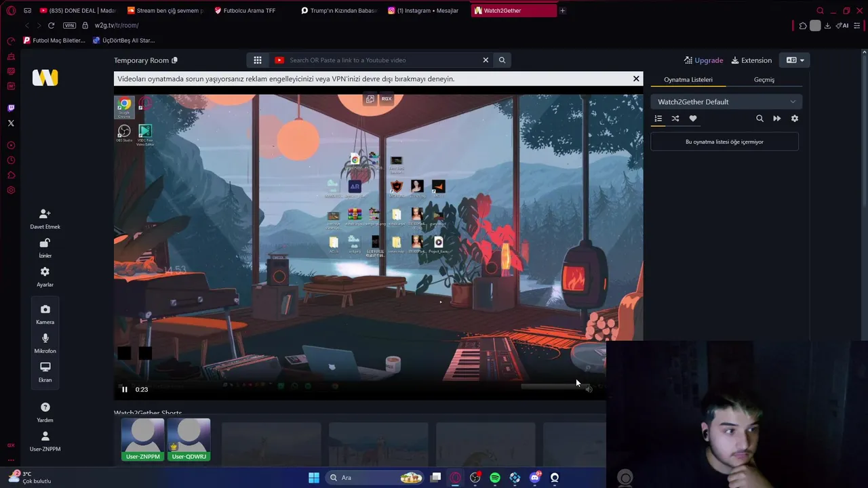Screen dimensions: 868x488
Task: Pause the video player
Action: [125, 389]
